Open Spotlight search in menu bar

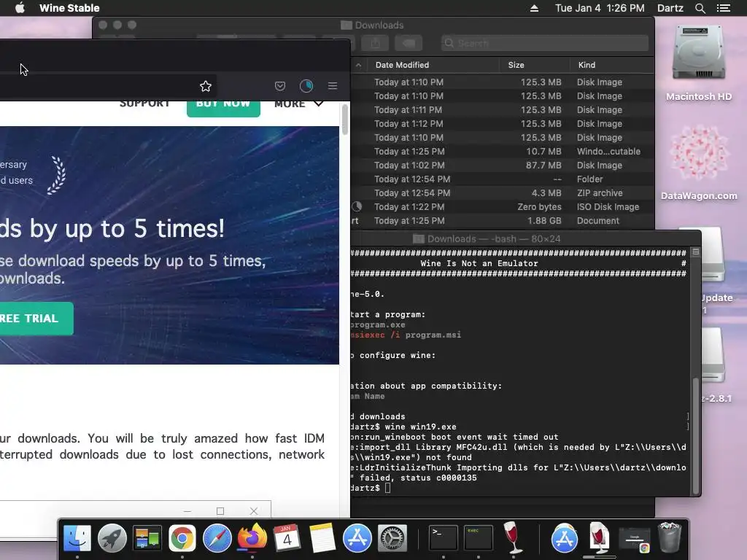pyautogui.click(x=700, y=8)
